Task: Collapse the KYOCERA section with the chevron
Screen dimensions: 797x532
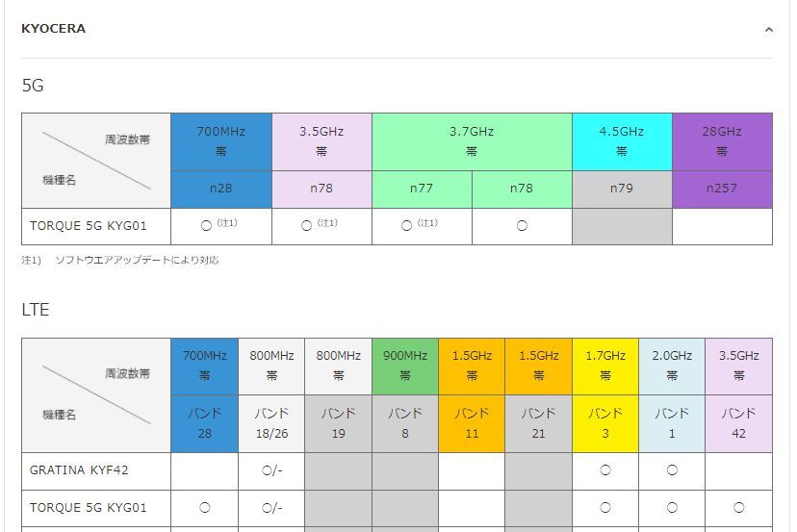Action: tap(768, 30)
